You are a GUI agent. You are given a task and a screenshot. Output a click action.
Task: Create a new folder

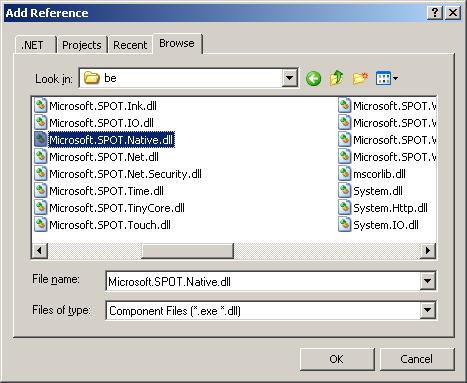(x=360, y=79)
